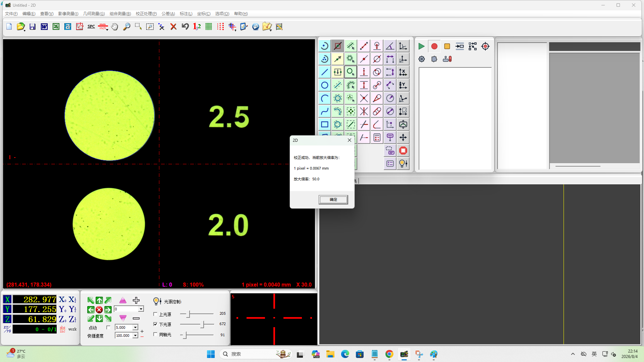Toggle the green grid display icon
Screen dimensions: 644x362
point(209,26)
